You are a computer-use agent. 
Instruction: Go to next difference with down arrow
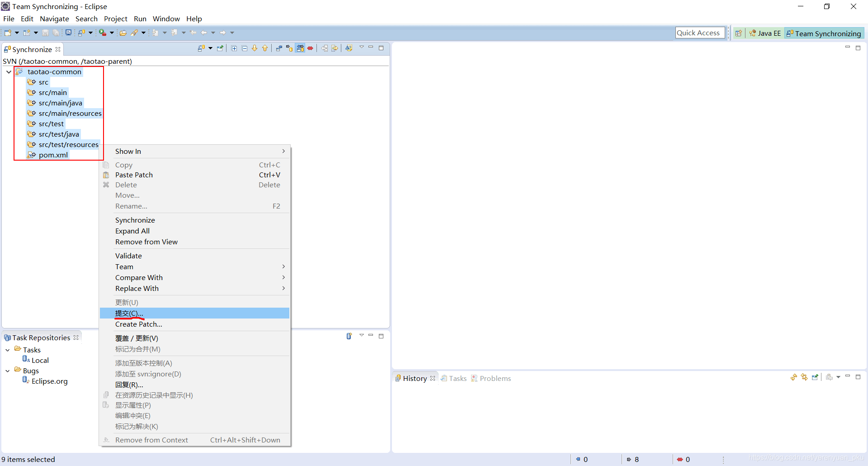coord(255,48)
